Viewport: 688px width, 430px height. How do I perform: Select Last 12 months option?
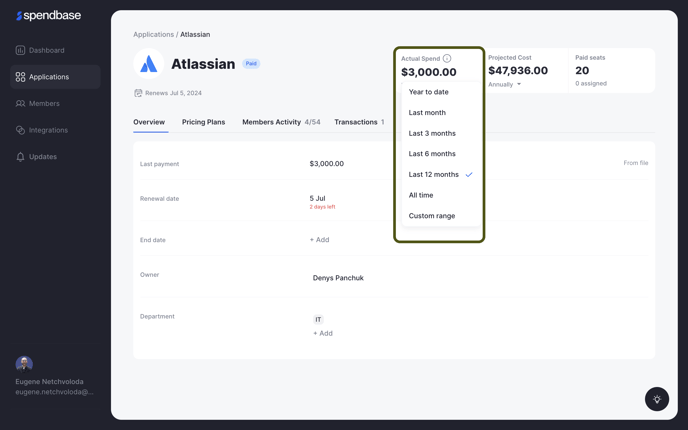click(441, 175)
